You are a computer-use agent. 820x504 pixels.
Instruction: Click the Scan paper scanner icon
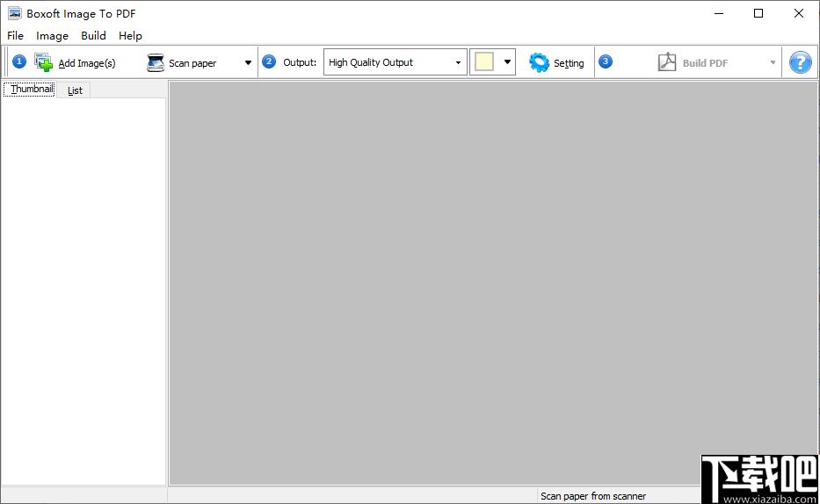point(156,62)
